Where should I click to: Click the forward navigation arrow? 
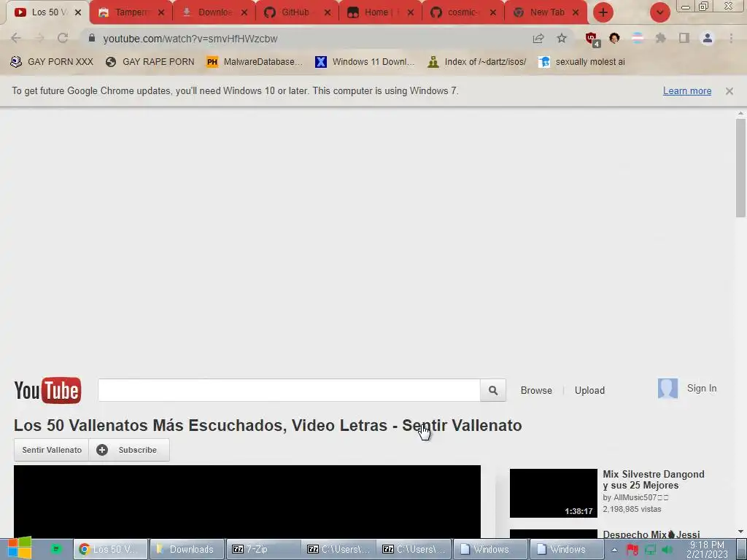[x=39, y=38]
